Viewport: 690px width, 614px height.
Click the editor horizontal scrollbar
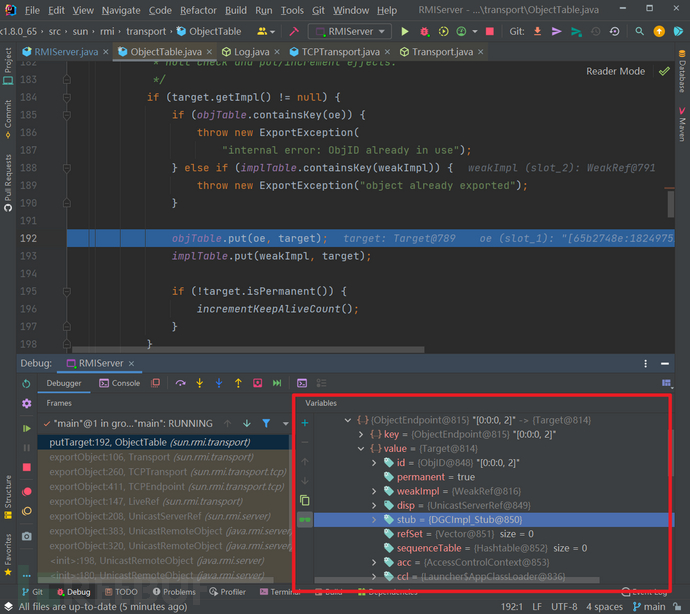pos(248,349)
